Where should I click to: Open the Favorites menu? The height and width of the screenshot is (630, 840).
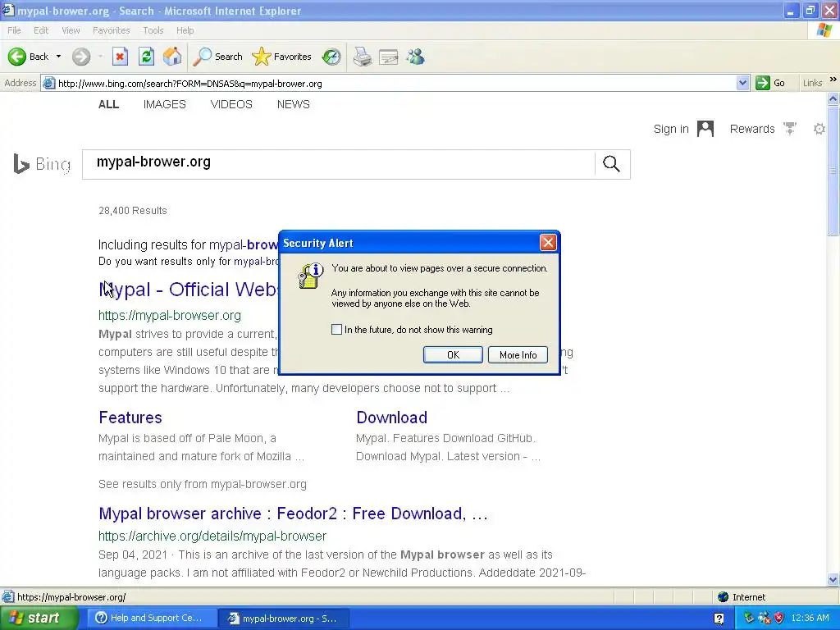tap(112, 30)
